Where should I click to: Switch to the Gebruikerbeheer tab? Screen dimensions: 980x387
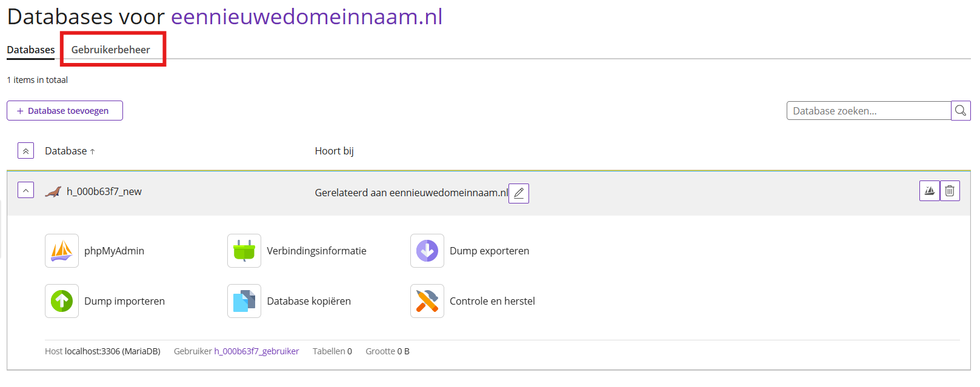pos(110,50)
